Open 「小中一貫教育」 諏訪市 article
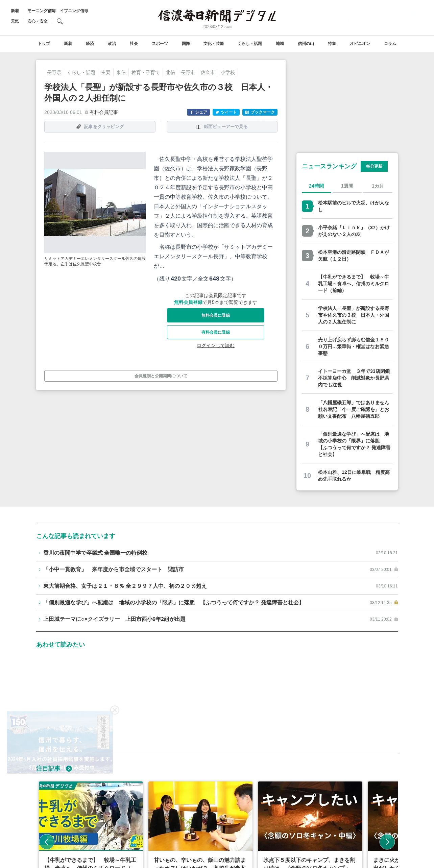434x868 pixels. click(114, 570)
